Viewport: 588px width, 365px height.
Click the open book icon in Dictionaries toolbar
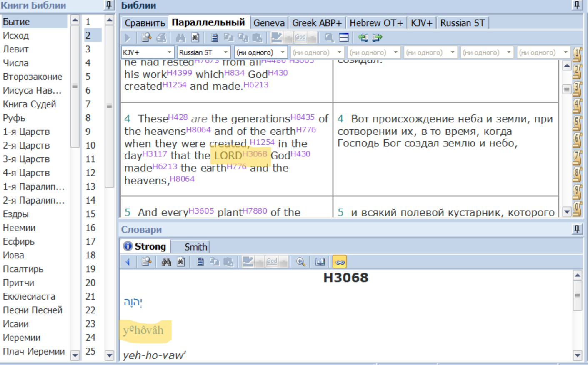pos(320,262)
